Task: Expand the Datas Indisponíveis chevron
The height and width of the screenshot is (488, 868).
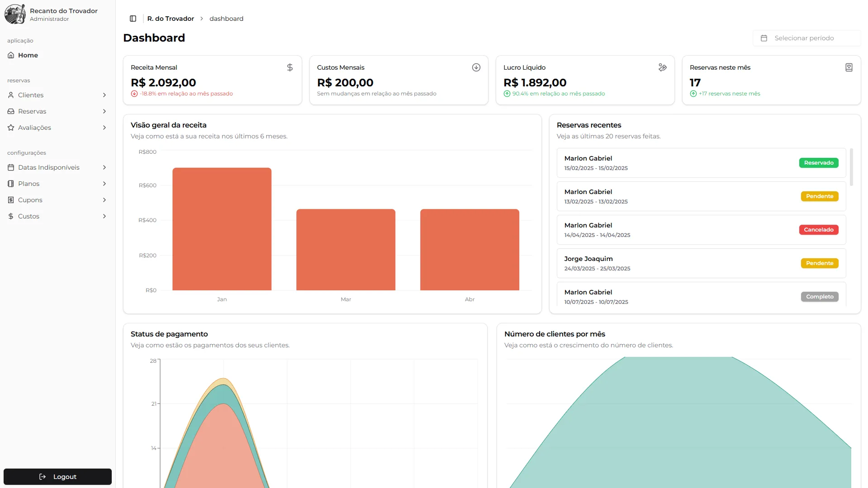Action: click(104, 167)
